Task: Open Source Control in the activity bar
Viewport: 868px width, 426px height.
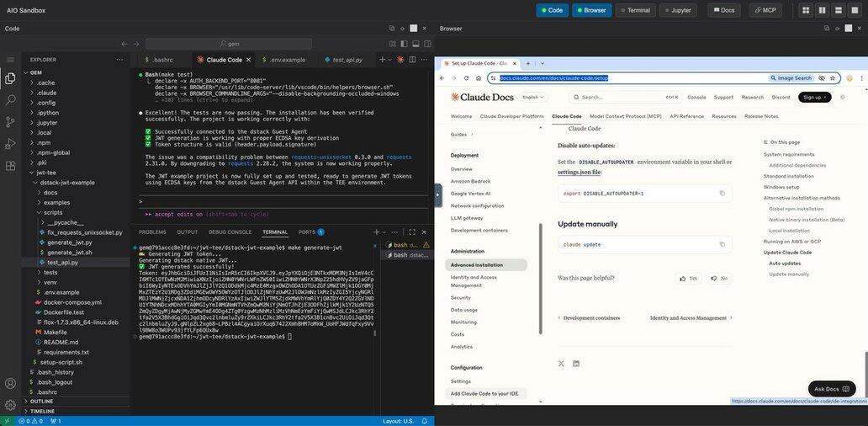Action: [10, 122]
